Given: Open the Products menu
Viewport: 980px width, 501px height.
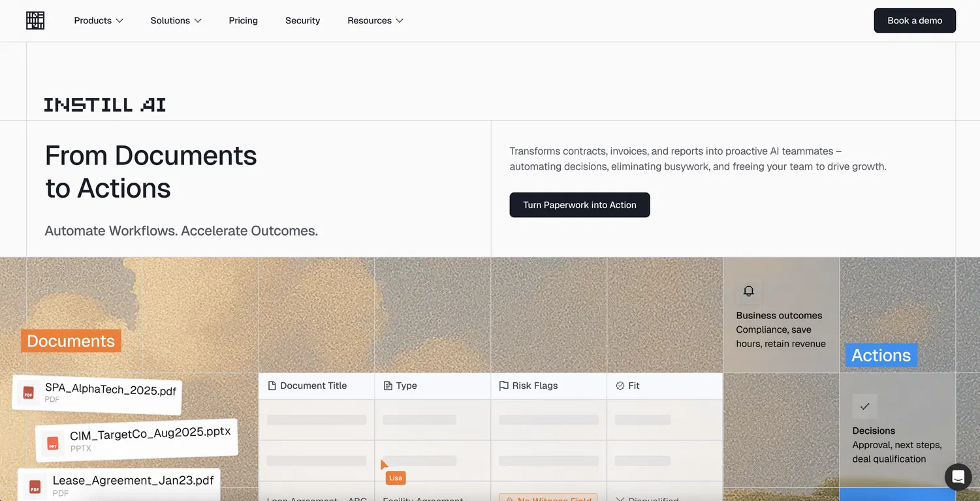Looking at the screenshot, I should click(x=99, y=21).
